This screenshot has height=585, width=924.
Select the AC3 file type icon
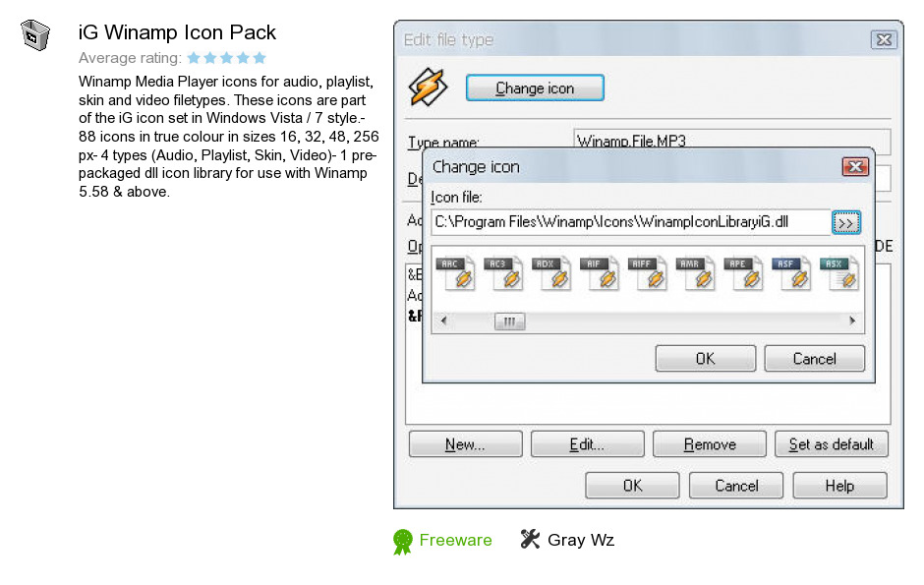(x=504, y=273)
